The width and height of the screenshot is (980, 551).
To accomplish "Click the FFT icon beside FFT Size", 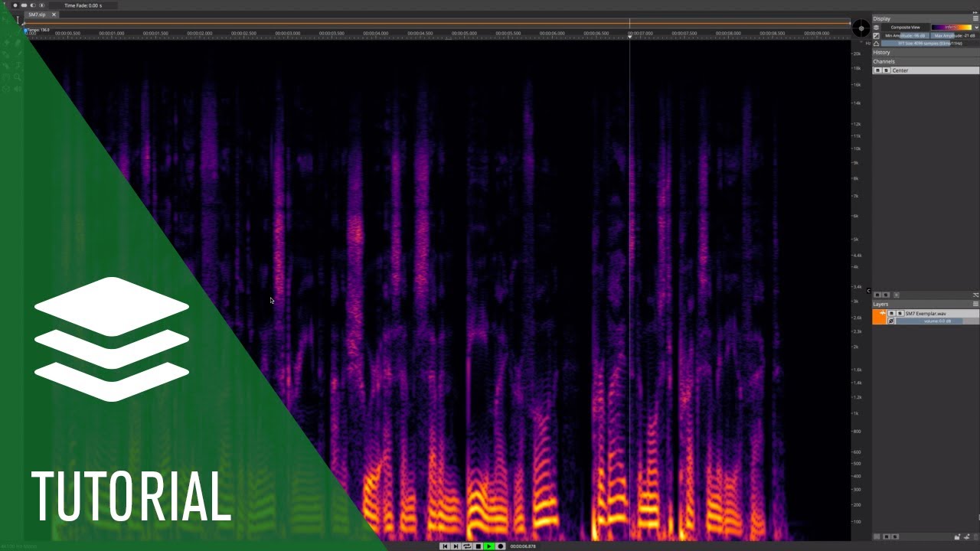I will (877, 44).
